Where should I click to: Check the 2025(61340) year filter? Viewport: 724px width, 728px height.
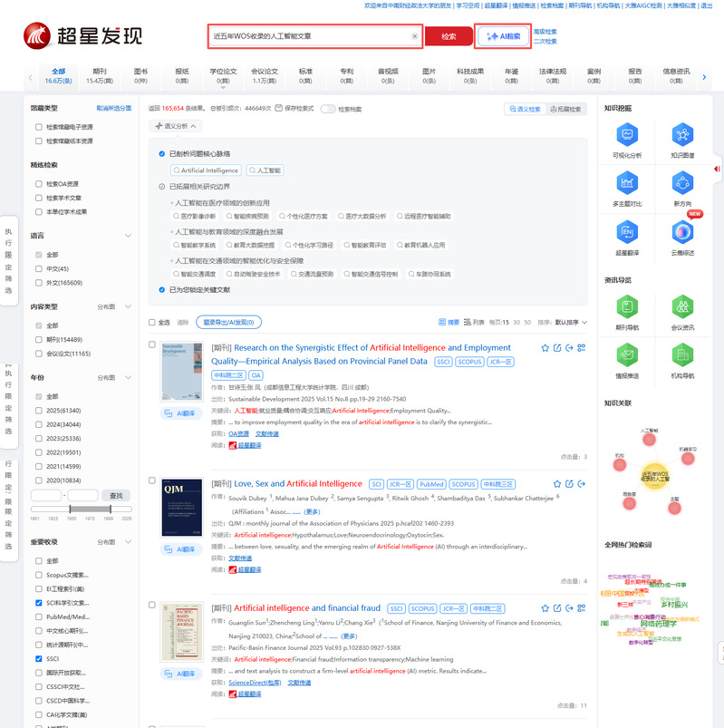pos(39,410)
